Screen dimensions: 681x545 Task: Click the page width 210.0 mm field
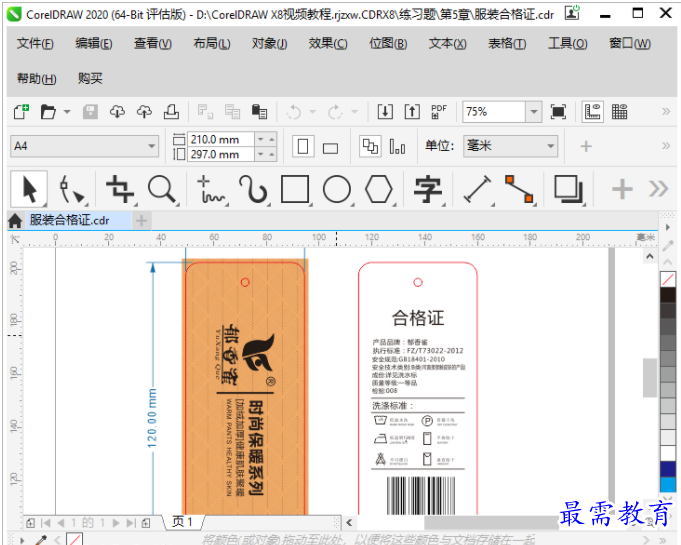pos(220,139)
